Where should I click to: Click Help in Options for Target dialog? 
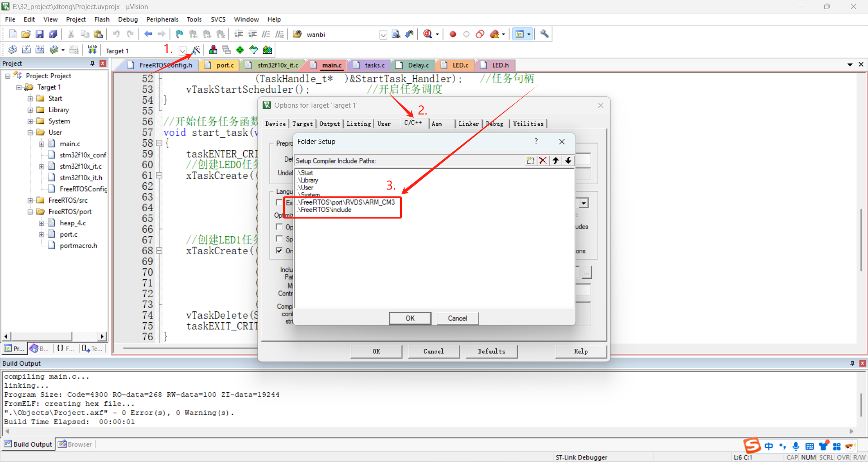click(x=581, y=351)
